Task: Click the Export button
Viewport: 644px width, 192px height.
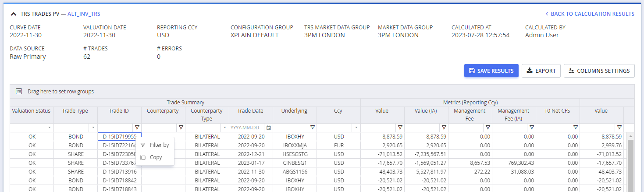Action: (x=541, y=71)
